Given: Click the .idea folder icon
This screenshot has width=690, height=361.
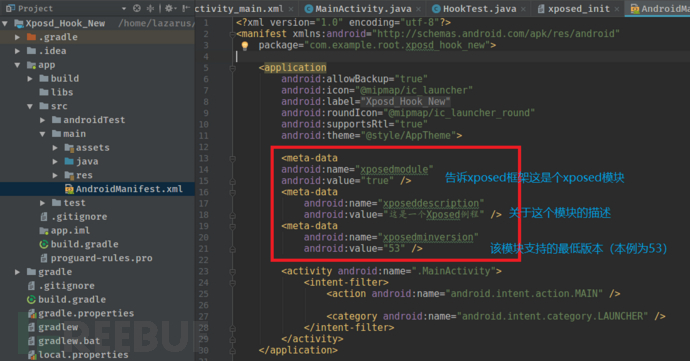Looking at the screenshot, I should 31,51.
